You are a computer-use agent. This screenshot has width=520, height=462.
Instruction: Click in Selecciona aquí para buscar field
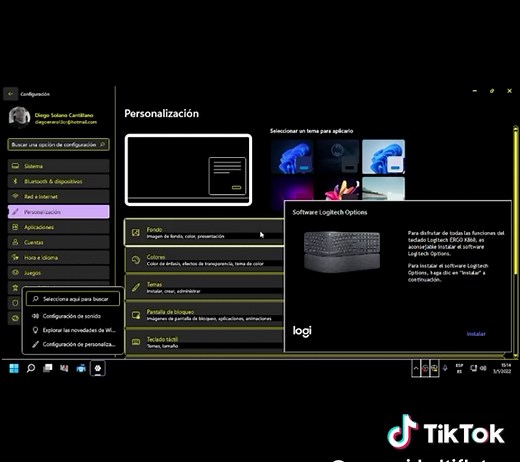coord(73,299)
